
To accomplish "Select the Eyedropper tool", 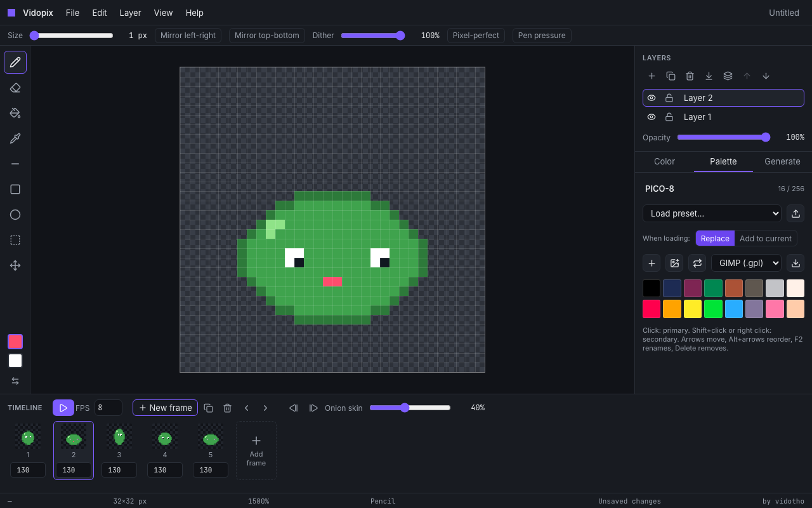I will click(15, 138).
